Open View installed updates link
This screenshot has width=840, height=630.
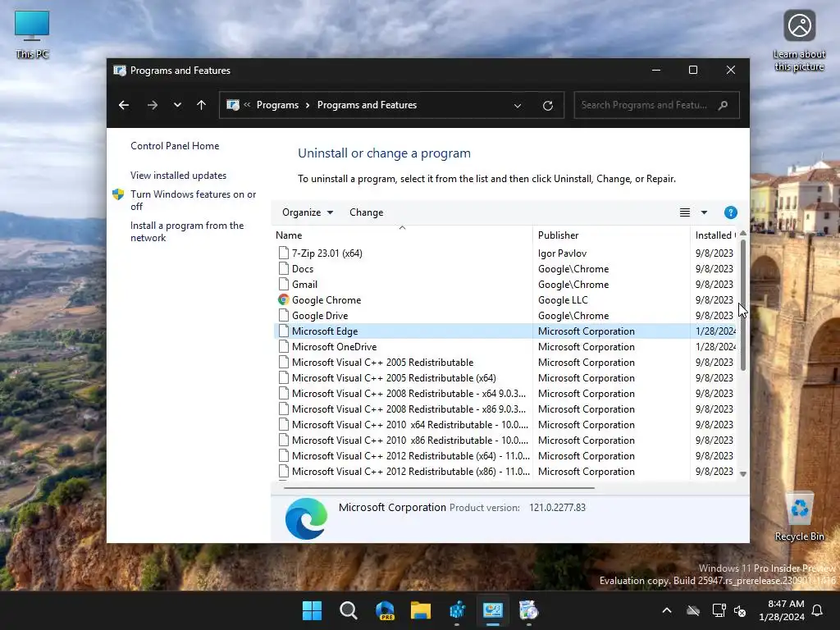(178, 176)
